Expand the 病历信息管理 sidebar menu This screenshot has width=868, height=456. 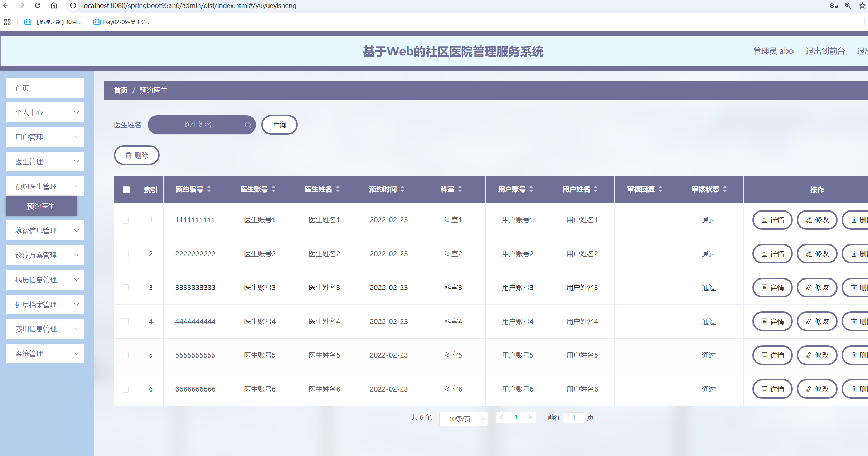(45, 280)
